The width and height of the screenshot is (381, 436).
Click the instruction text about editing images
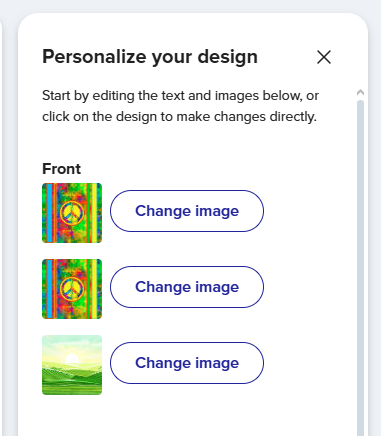180,106
